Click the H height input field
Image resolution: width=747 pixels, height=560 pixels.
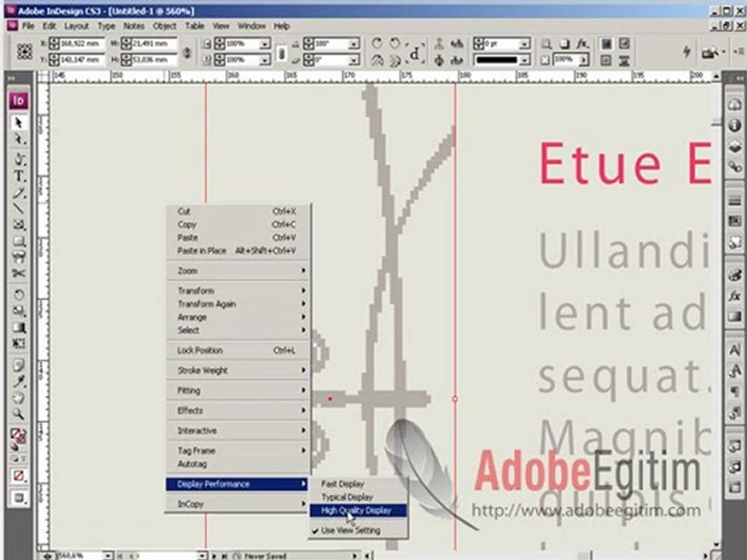tap(154, 60)
